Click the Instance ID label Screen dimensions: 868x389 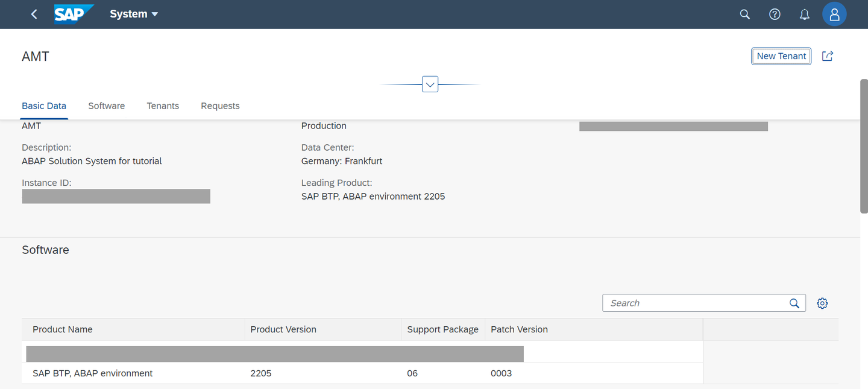point(46,183)
